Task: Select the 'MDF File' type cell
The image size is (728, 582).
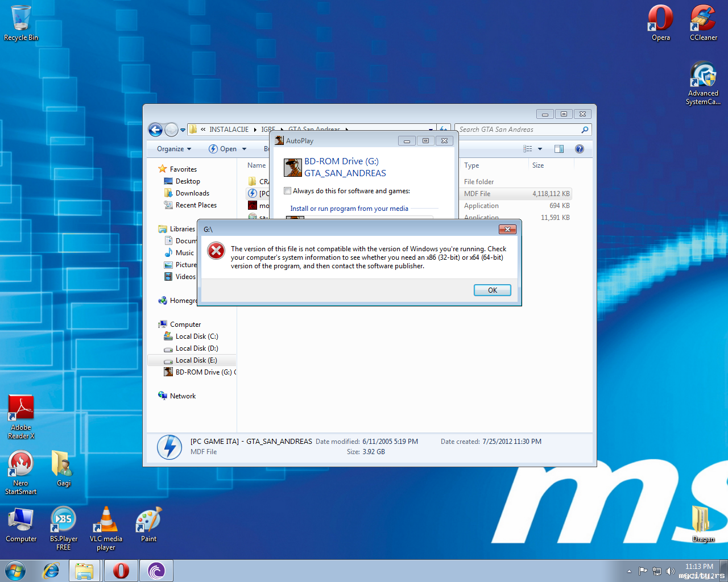Action: coord(477,194)
